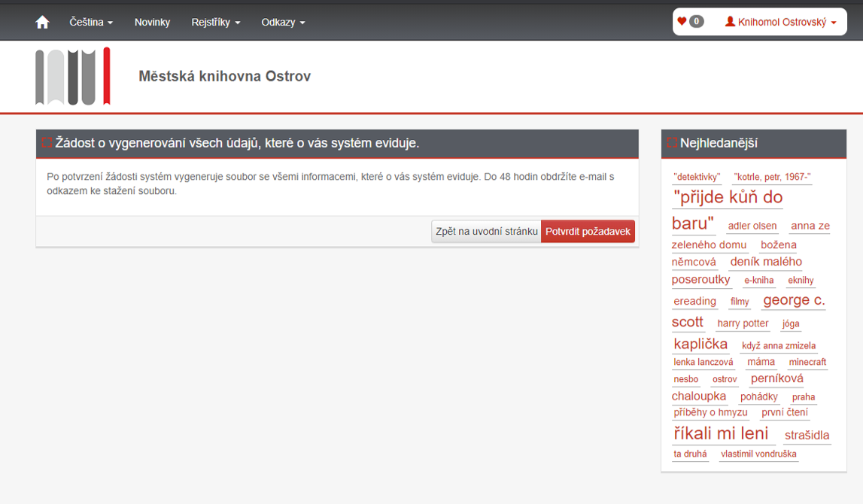Click the adler olsen tag
863x504 pixels.
[x=752, y=226]
